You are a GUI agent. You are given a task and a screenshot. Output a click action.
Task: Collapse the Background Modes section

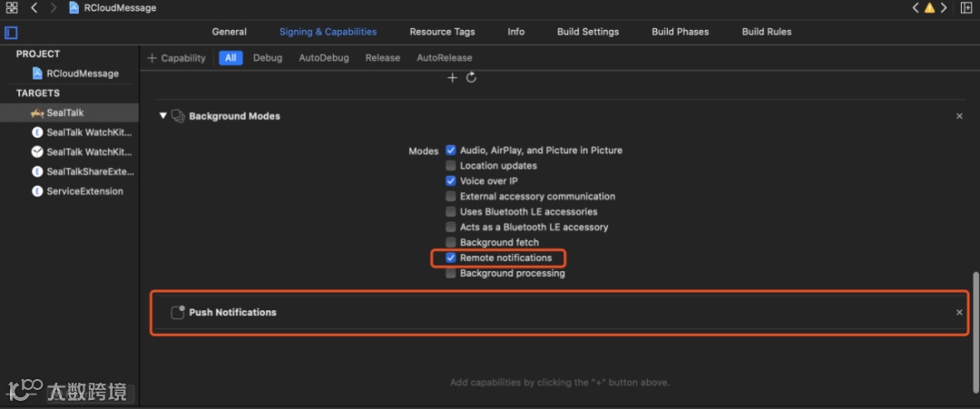click(x=163, y=116)
